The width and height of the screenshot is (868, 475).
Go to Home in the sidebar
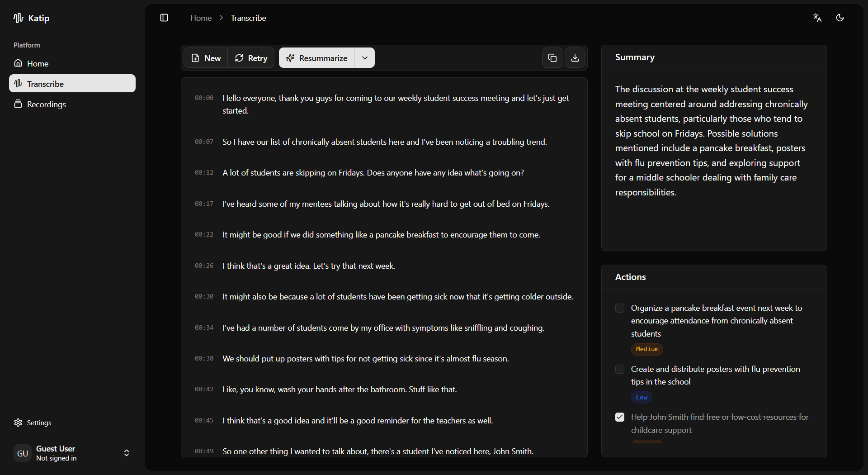[x=38, y=63]
